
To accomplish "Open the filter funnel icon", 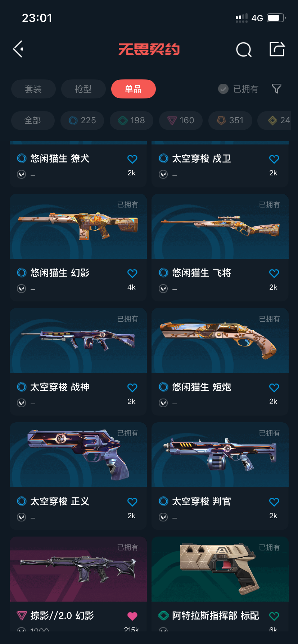I will coord(276,88).
